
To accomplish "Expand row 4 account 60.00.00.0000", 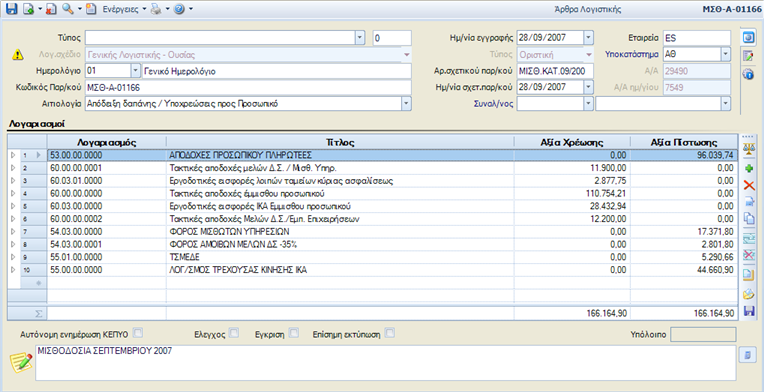I will click(13, 193).
